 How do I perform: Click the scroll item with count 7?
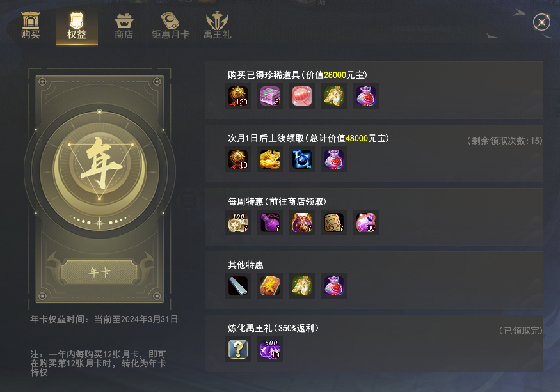(x=334, y=223)
